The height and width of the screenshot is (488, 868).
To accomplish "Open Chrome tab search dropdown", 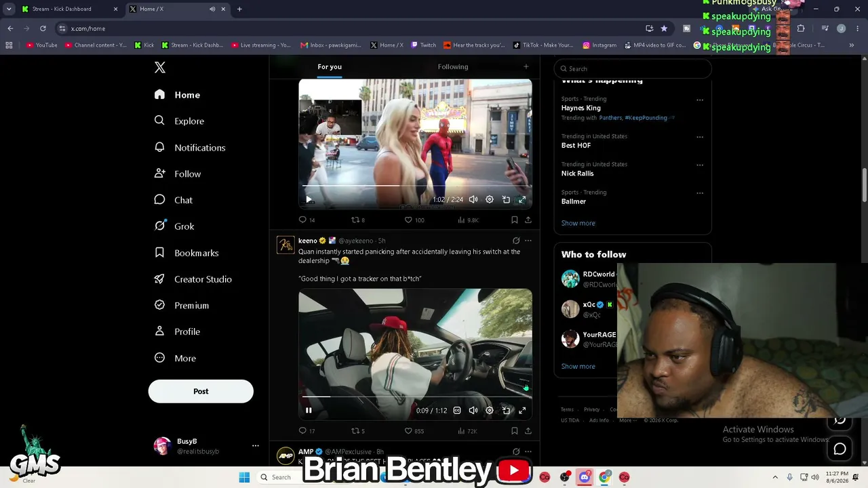I will (x=9, y=9).
